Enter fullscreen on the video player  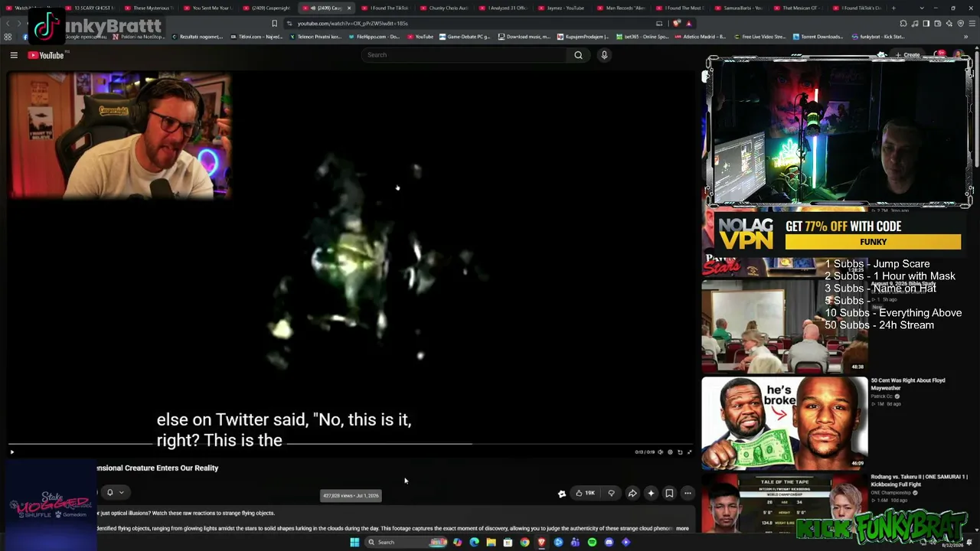pyautogui.click(x=689, y=452)
